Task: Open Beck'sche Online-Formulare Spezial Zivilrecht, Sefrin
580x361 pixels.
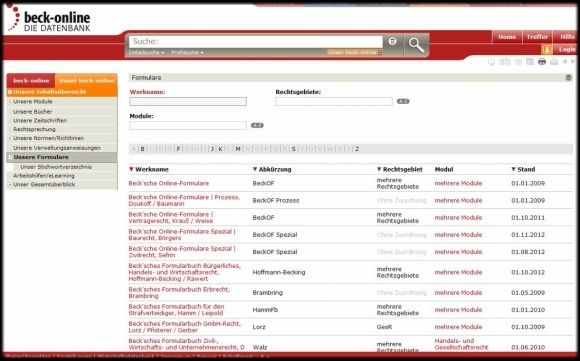Action: (182, 252)
